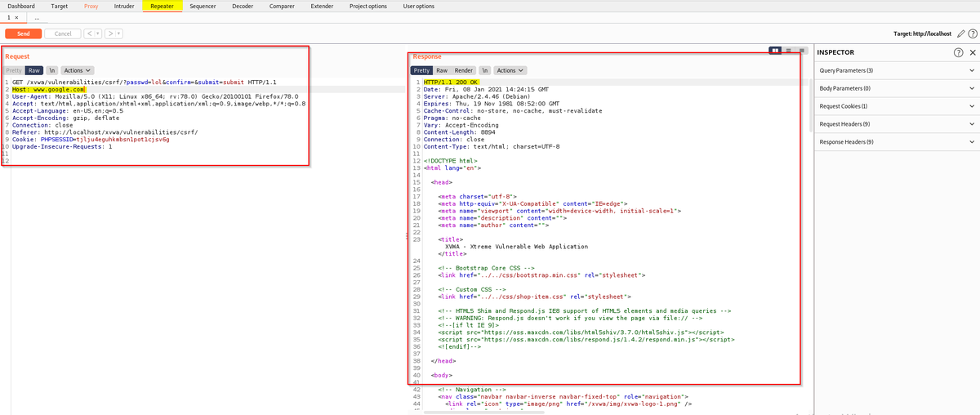This screenshot has height=415, width=980.
Task: Open the Request Actions dropdown
Action: coord(78,70)
